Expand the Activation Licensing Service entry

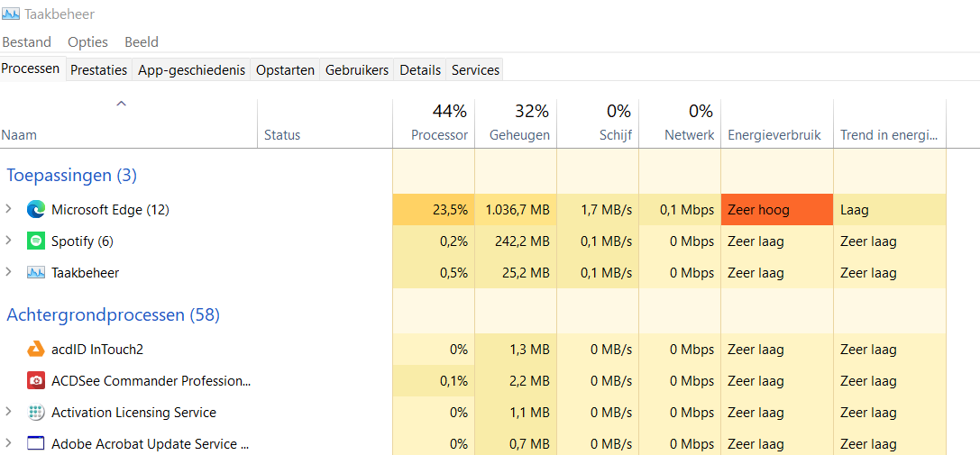click(x=8, y=411)
